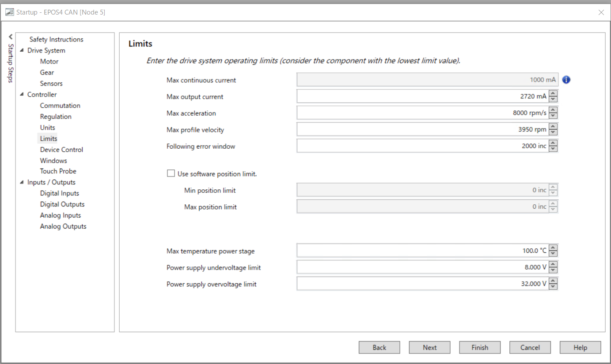
Task: Decrease Max acceleration with down arrow
Action: tap(553, 116)
